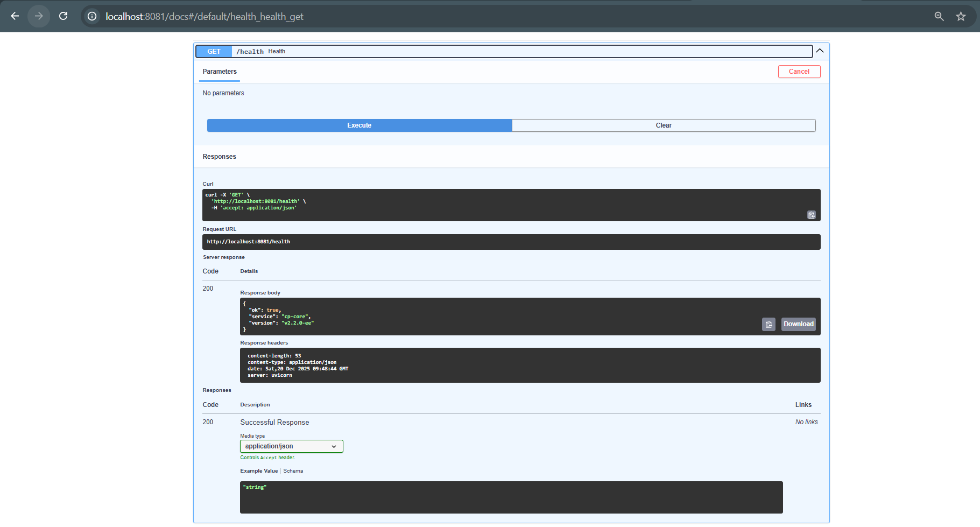The image size is (980, 527).
Task: Click the 'content-type: application/json' header line
Action: pos(292,362)
